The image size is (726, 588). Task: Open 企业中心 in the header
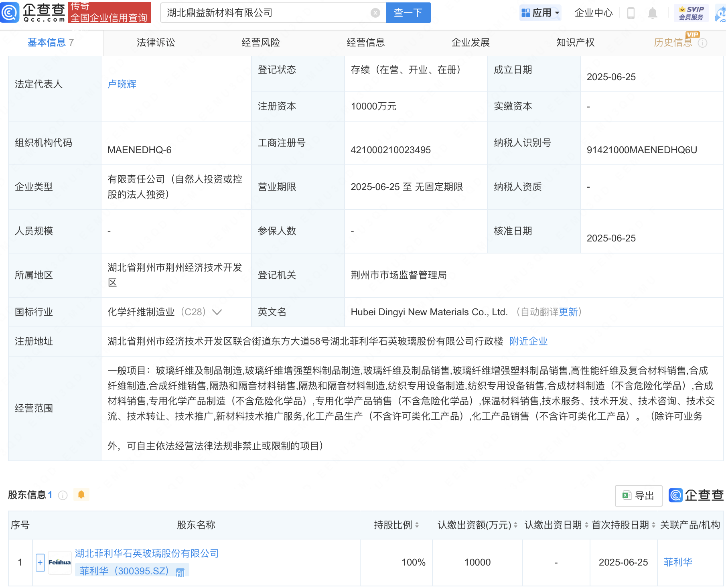point(594,13)
